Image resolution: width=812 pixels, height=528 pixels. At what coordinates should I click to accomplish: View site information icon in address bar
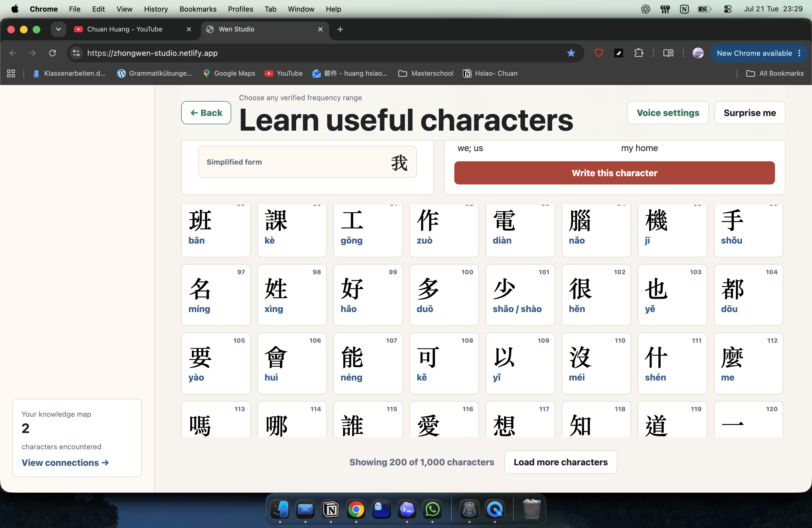pyautogui.click(x=76, y=53)
